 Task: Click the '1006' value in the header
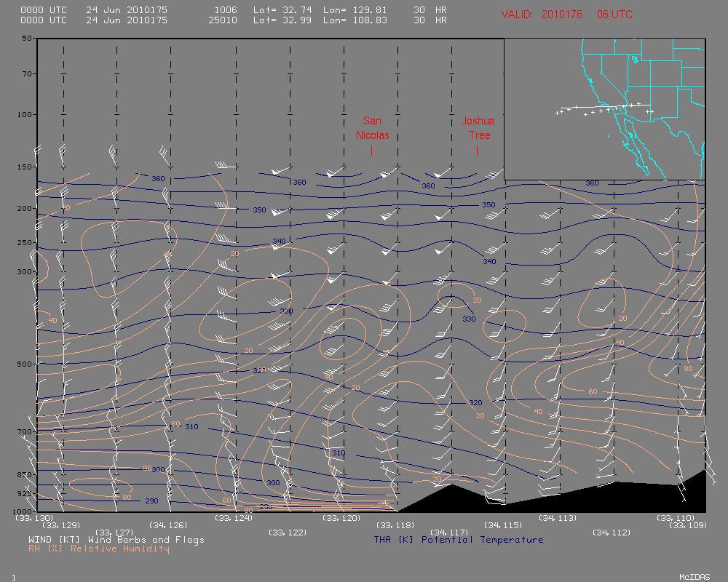[226, 9]
